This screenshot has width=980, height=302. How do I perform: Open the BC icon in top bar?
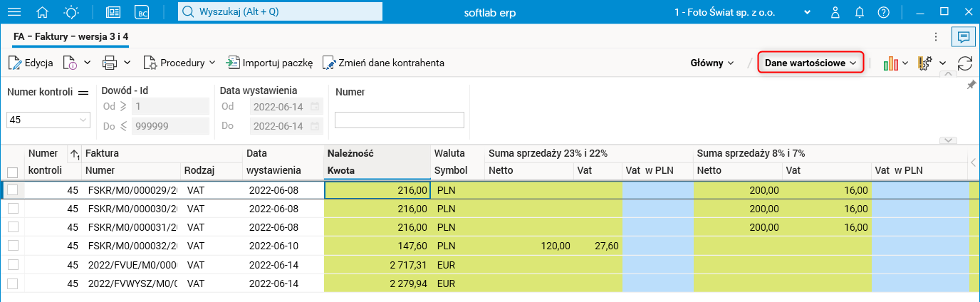coord(143,12)
